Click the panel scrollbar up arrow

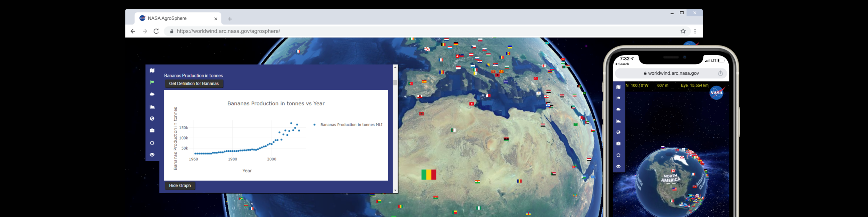click(395, 67)
